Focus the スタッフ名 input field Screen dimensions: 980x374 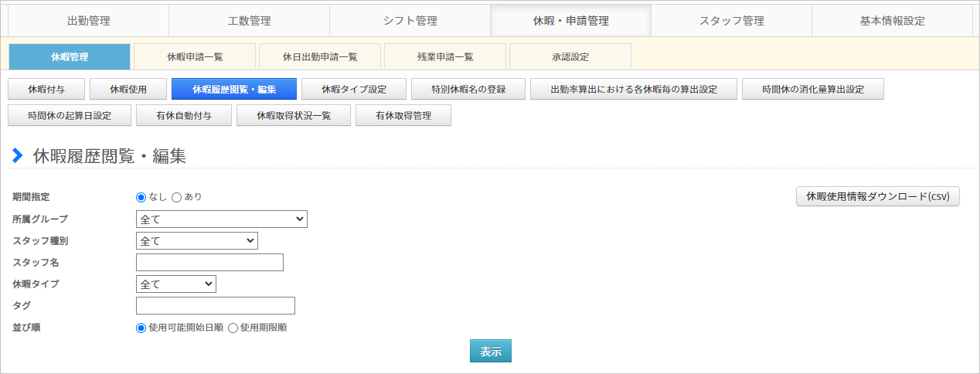click(209, 263)
